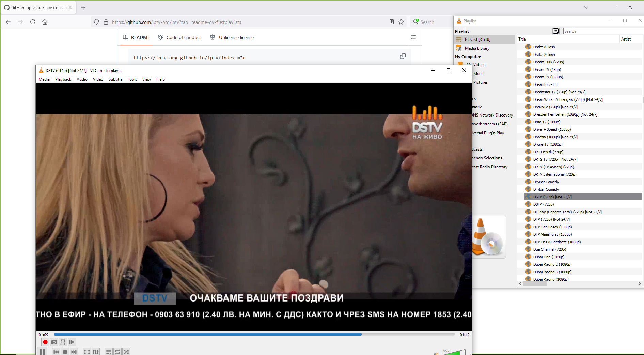Viewport: 644px width, 355px height.
Task: Expand the README outline menu
Action: pyautogui.click(x=413, y=37)
